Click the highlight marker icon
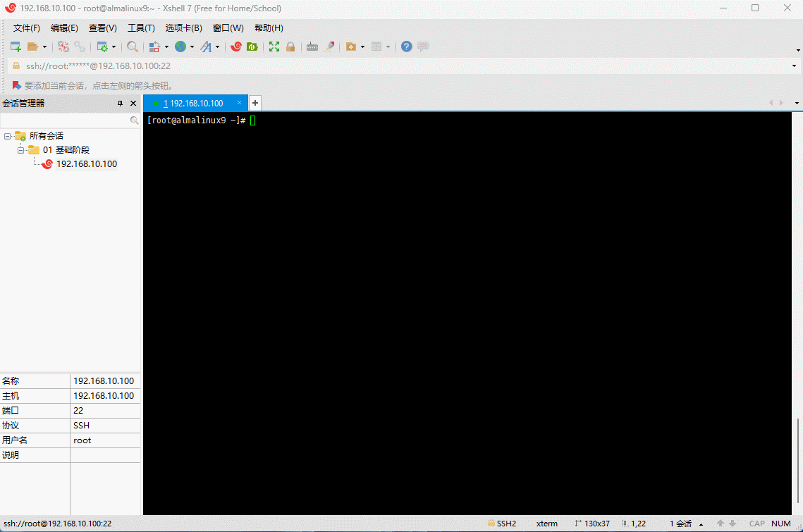Image resolution: width=803 pixels, height=532 pixels. tap(329, 47)
